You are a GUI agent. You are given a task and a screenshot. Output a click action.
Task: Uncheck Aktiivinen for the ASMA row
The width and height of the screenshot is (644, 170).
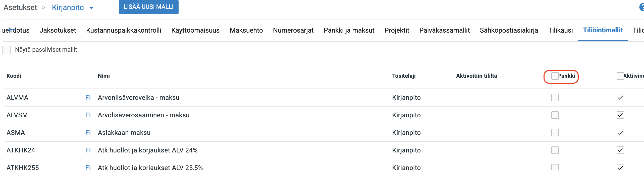620,132
